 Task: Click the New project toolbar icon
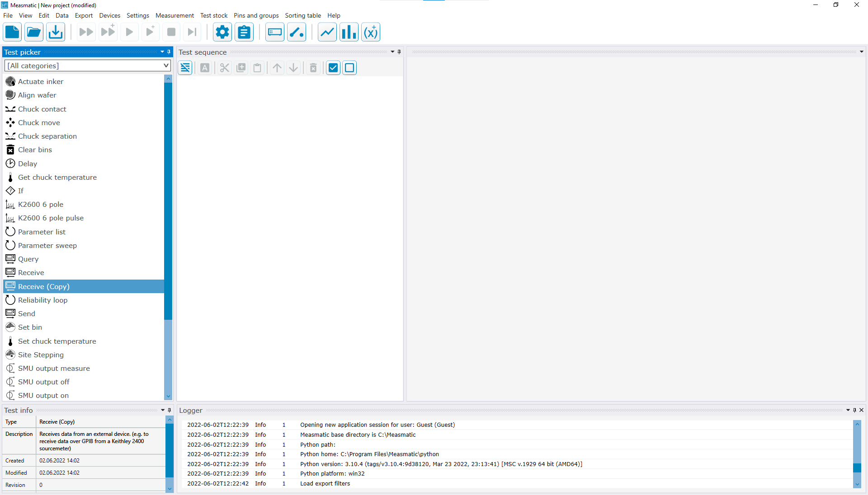pos(12,32)
